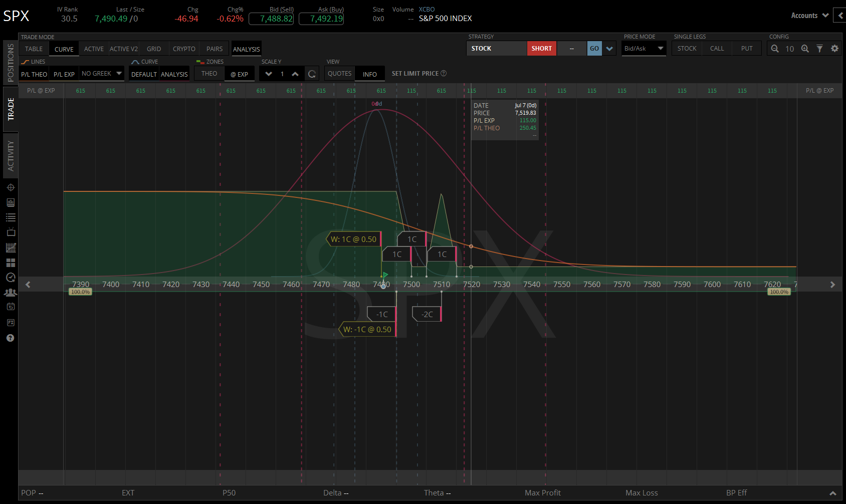Open the FI icon in the sidebar
This screenshot has width=846, height=504.
click(x=11, y=323)
